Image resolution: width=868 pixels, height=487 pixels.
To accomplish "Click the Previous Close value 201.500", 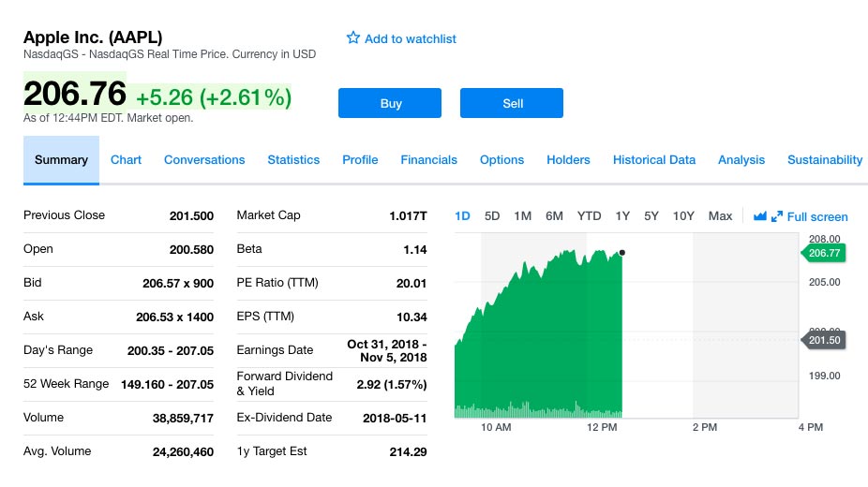I will [191, 215].
